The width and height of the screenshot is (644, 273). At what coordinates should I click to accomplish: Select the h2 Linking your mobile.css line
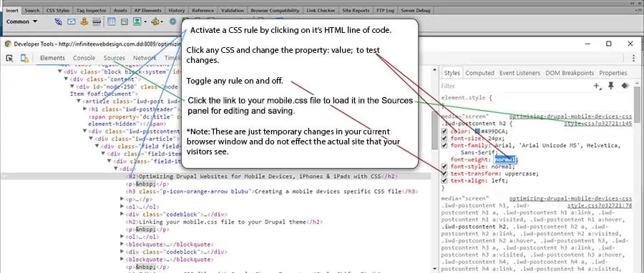coord(224,222)
